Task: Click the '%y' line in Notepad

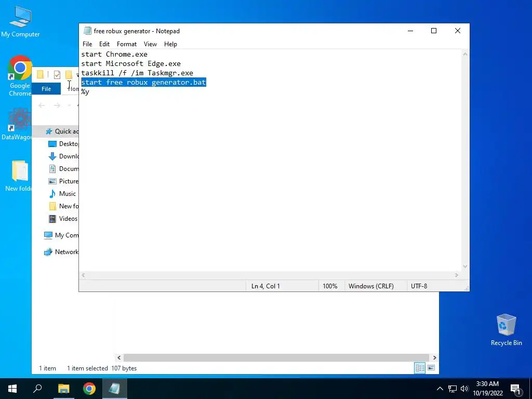Action: coord(85,92)
